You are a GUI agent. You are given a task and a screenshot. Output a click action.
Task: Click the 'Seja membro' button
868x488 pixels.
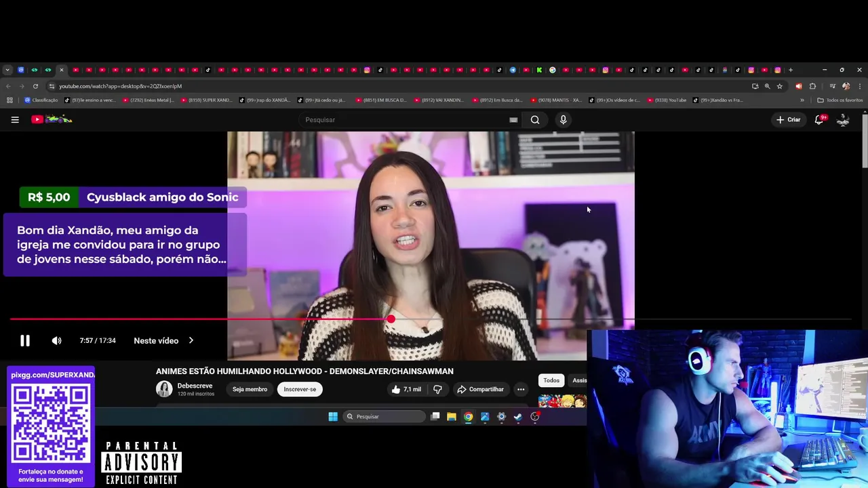(250, 389)
